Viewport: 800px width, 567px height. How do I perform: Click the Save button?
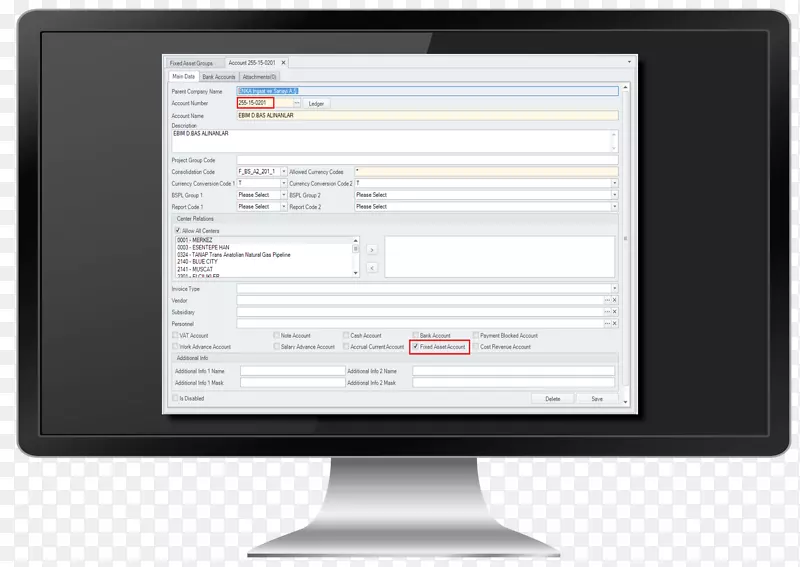click(596, 398)
